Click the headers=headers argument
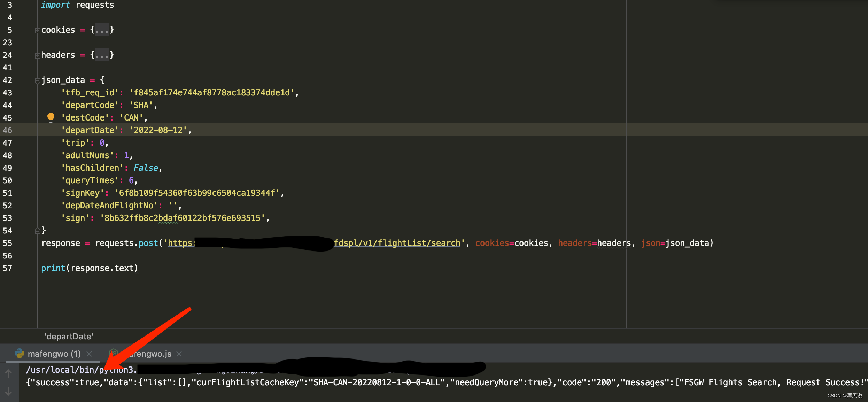Viewport: 868px width, 402px height. pos(594,243)
